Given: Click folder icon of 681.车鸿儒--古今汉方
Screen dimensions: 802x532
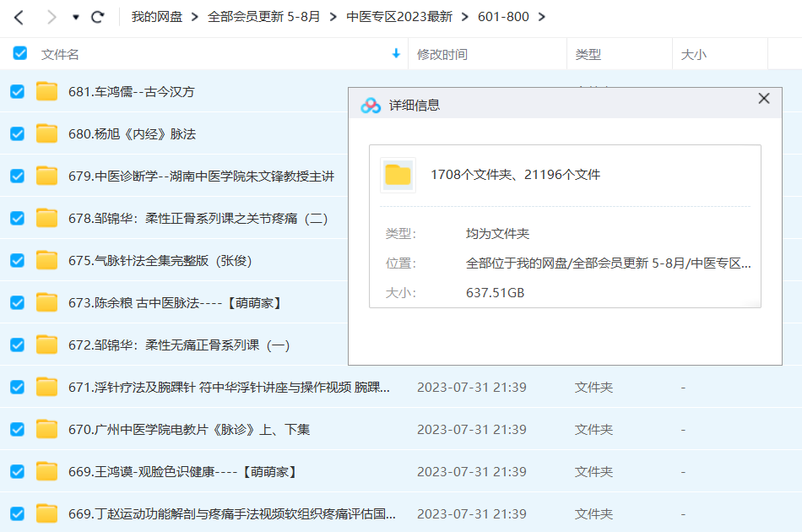Looking at the screenshot, I should pos(47,91).
